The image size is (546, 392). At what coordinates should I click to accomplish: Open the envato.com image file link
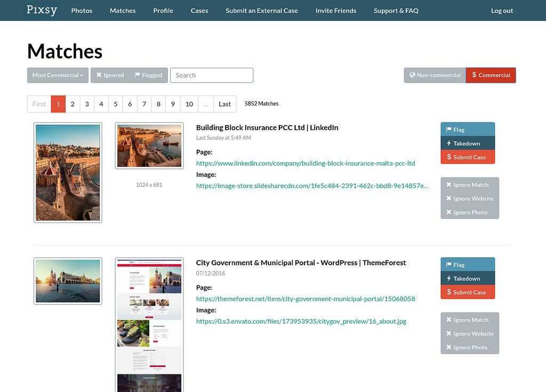(x=301, y=321)
